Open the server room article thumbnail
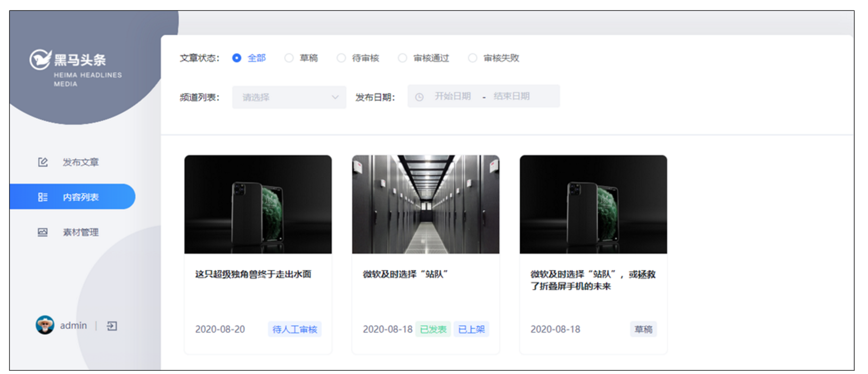 click(425, 204)
